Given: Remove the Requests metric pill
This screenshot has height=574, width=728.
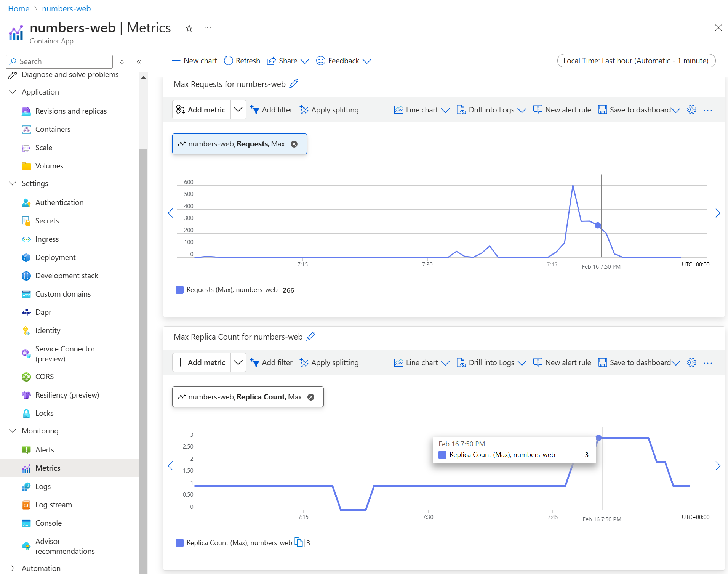Looking at the screenshot, I should (294, 144).
